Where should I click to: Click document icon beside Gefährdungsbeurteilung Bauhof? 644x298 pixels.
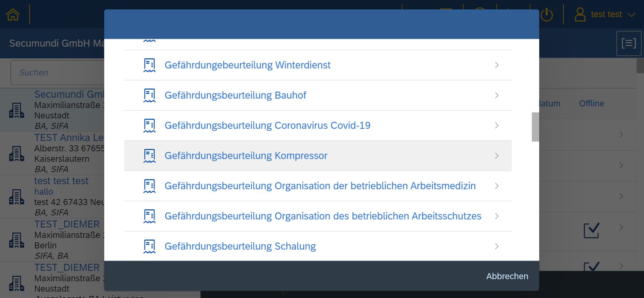[x=149, y=95]
